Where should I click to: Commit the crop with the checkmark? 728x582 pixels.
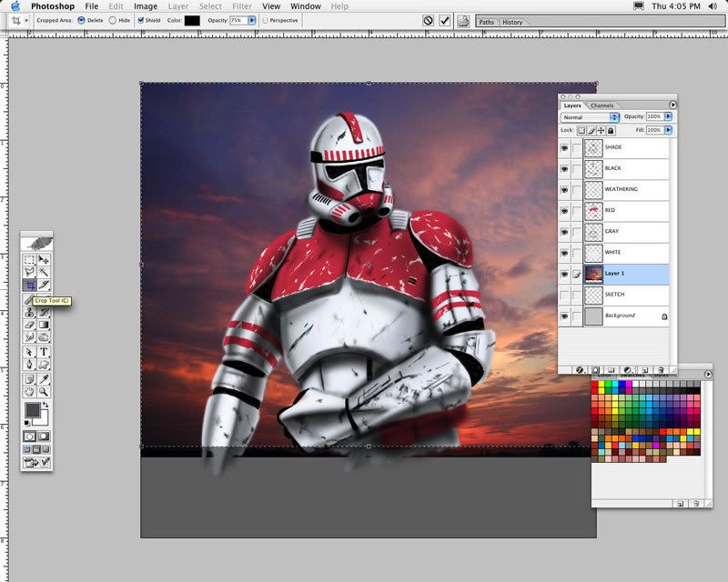coord(445,20)
